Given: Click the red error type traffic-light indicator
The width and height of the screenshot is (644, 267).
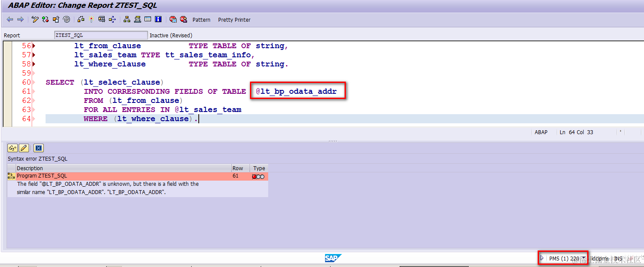Looking at the screenshot, I should point(258,177).
